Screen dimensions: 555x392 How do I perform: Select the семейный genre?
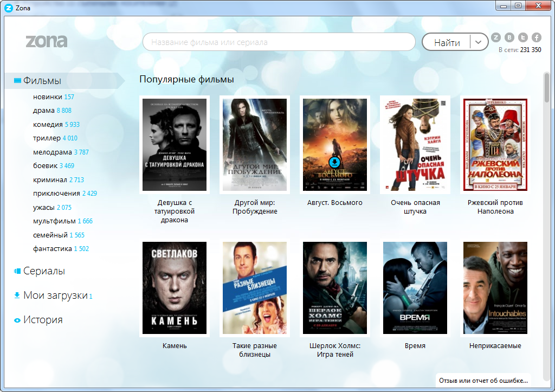coord(59,235)
